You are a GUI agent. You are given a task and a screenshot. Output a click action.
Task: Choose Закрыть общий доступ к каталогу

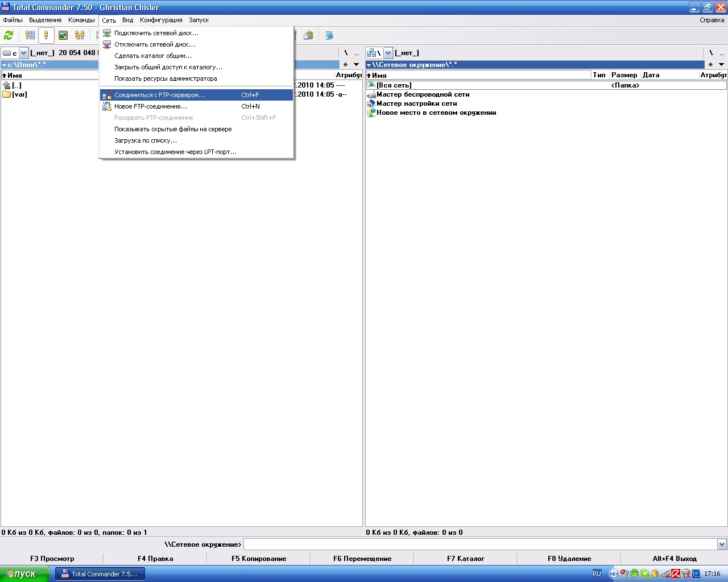pyautogui.click(x=197, y=67)
